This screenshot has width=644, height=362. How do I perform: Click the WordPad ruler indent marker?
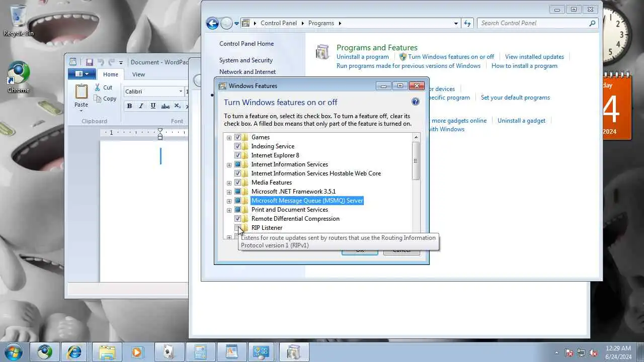pos(160,134)
